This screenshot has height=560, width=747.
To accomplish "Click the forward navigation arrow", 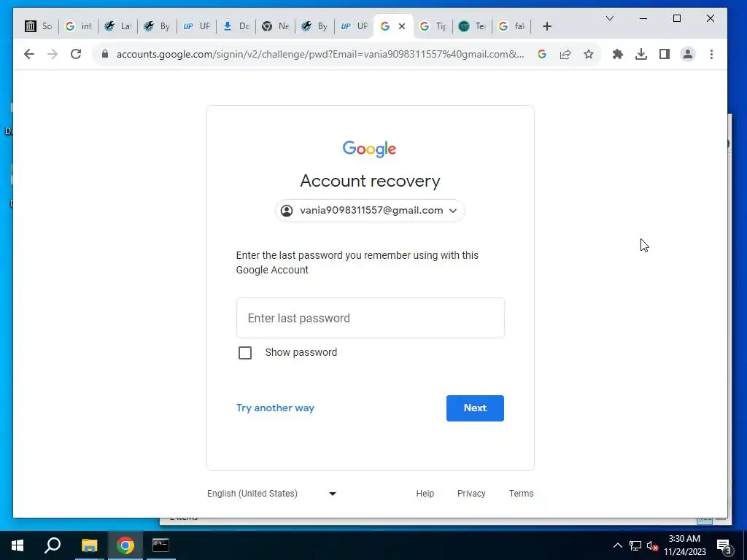I will pos(53,54).
